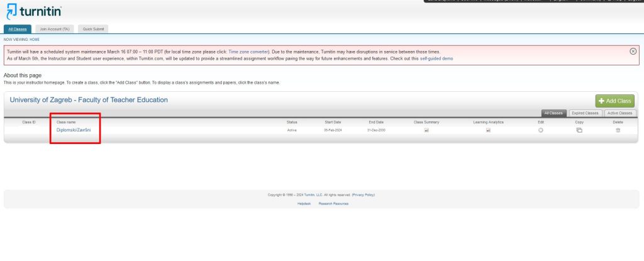Screen dimensions: 644x261
Task: Click the HOME breadcrumb link
Action: point(35,39)
